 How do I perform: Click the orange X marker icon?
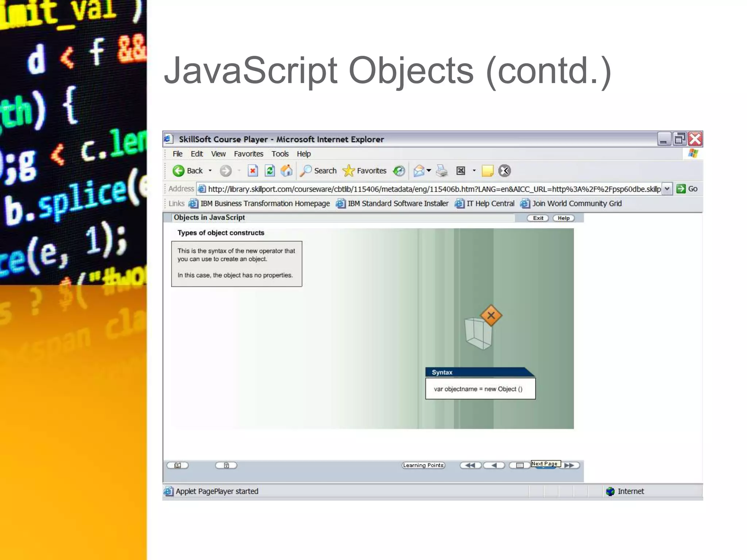pos(491,315)
